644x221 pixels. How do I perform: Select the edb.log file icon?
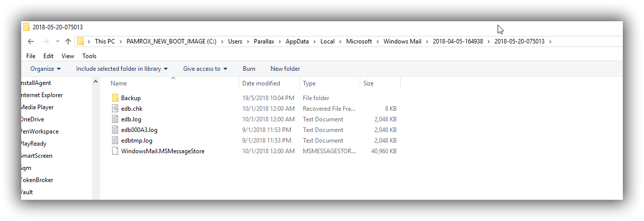(115, 119)
